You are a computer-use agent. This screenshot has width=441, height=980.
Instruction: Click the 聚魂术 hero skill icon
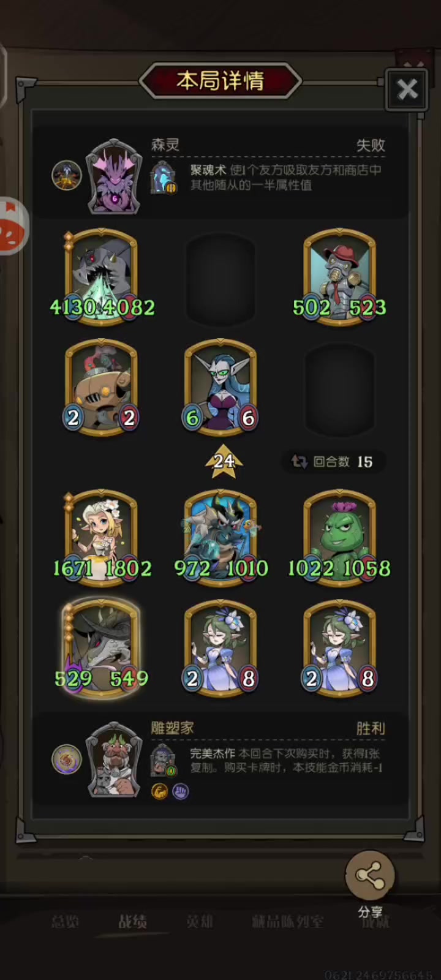pyautogui.click(x=164, y=177)
